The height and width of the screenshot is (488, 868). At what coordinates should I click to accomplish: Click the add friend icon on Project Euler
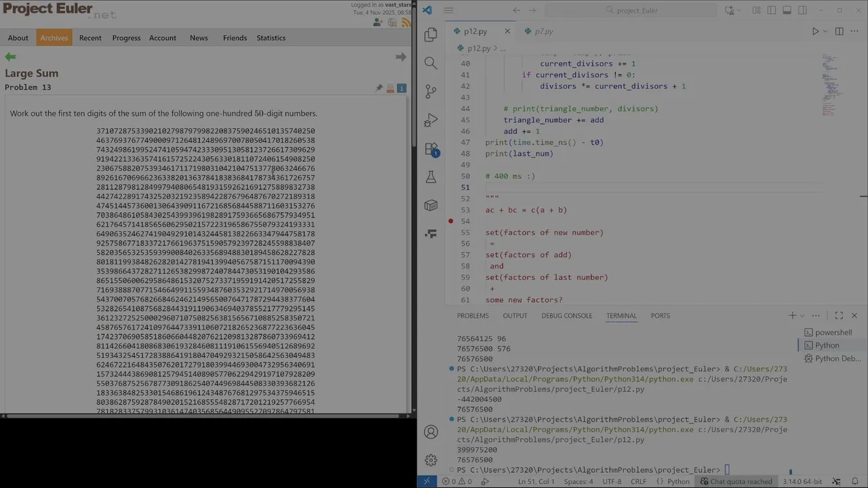[378, 22]
